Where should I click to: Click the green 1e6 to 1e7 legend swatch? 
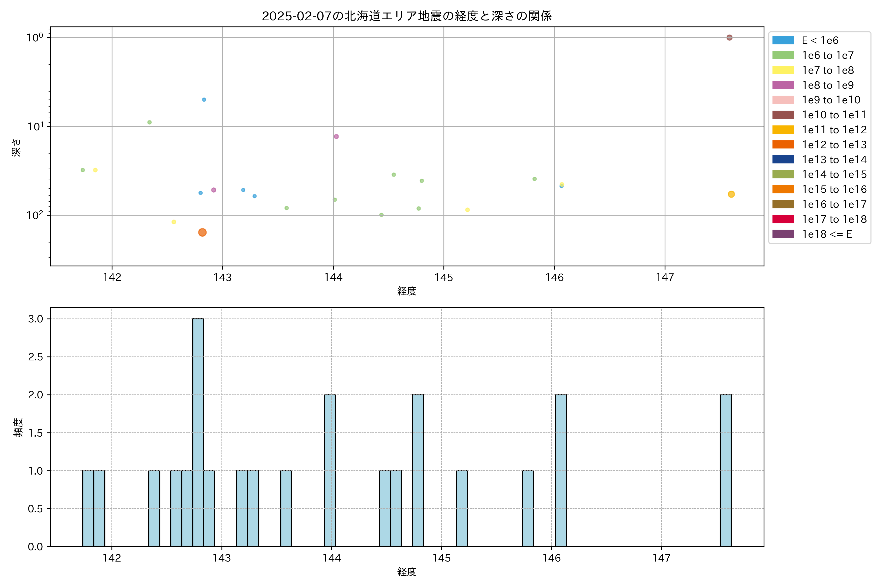pos(783,55)
